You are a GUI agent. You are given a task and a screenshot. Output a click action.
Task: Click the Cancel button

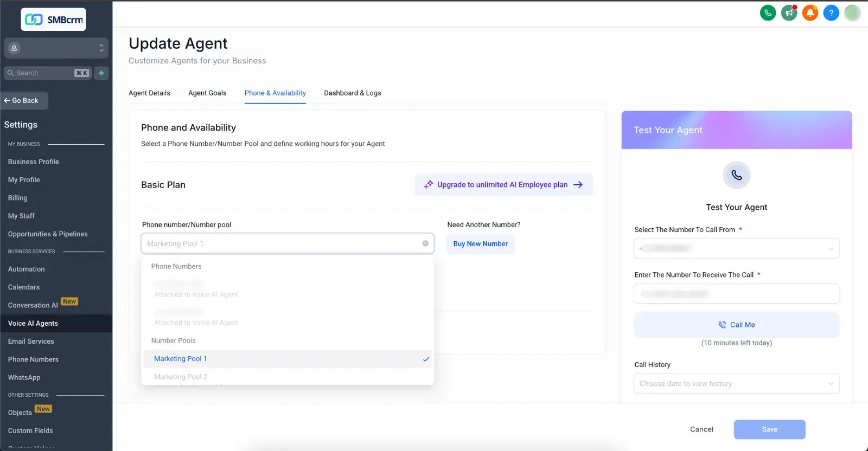click(x=702, y=429)
